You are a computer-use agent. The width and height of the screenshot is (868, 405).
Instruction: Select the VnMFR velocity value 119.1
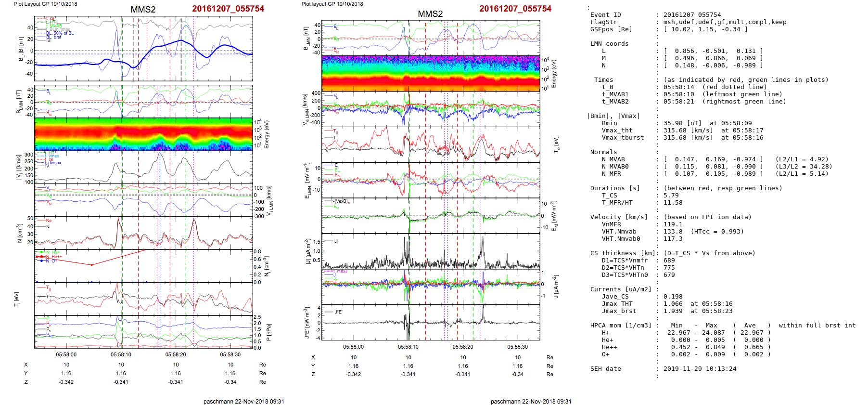[673, 224]
